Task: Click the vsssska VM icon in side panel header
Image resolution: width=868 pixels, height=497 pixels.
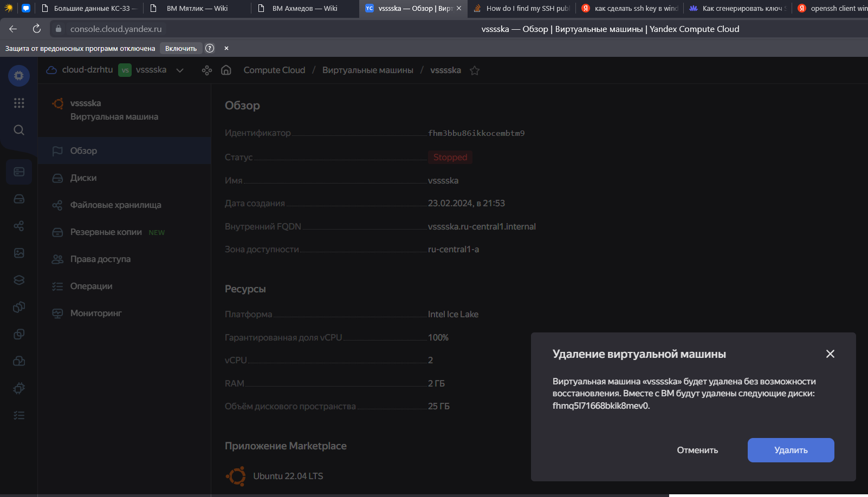Action: pyautogui.click(x=58, y=103)
